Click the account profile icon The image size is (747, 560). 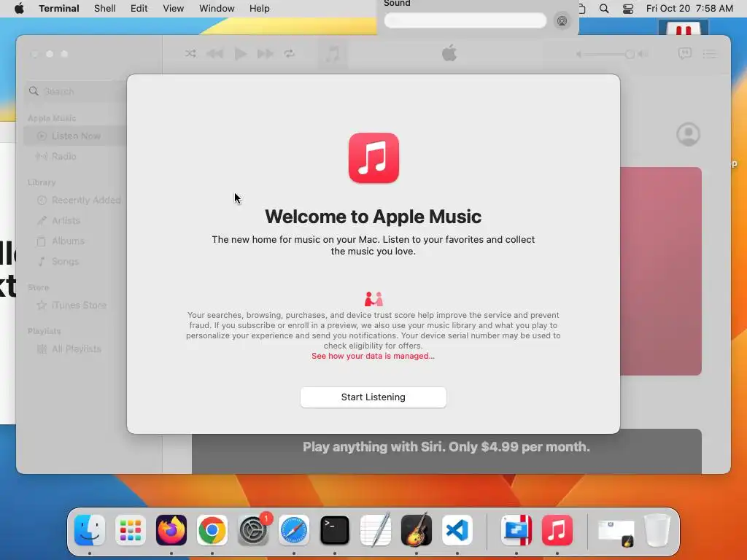688,135
